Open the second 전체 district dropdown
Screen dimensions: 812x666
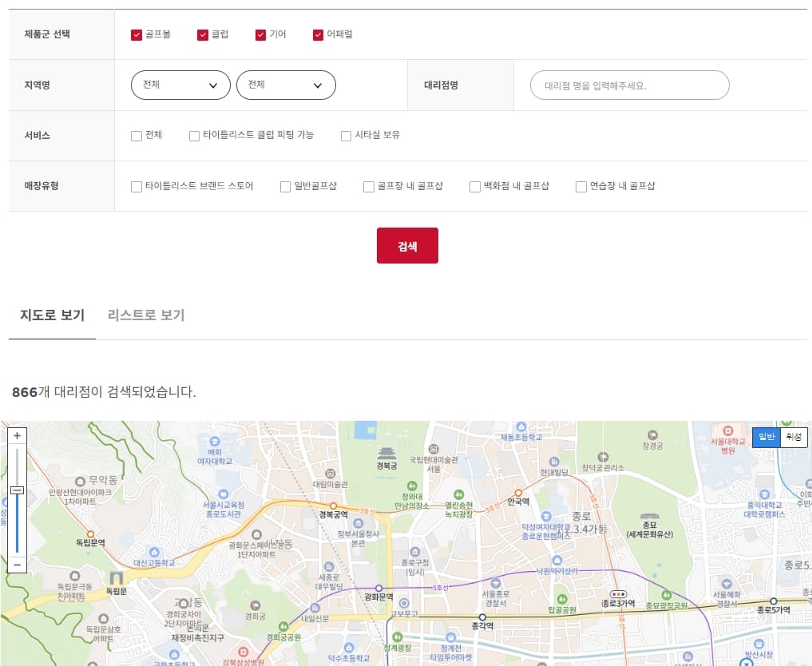286,85
